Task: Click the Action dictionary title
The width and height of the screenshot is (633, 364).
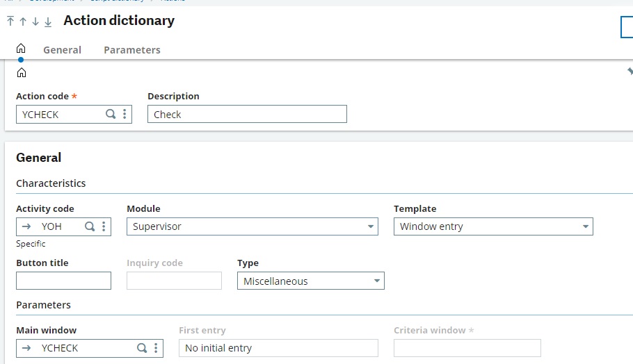Action: pos(119,21)
